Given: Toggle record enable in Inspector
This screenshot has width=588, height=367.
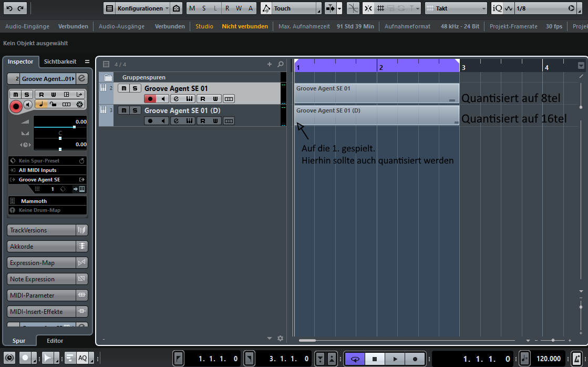Looking at the screenshot, I should (16, 107).
